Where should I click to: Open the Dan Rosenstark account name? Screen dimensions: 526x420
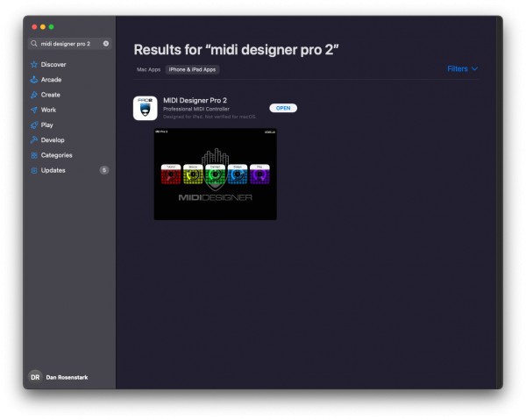click(x=67, y=377)
